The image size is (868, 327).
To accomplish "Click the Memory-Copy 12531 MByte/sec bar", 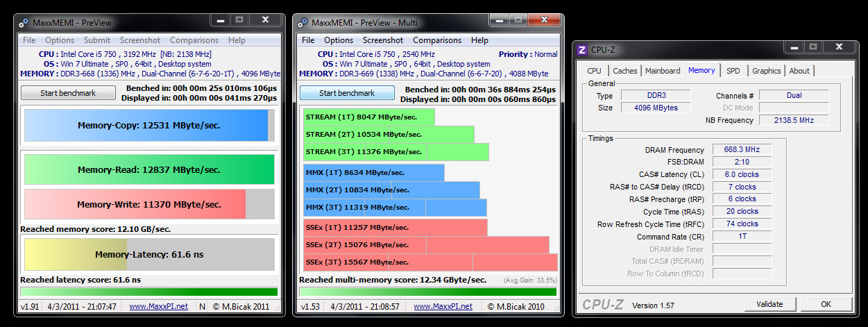I will coord(149,126).
